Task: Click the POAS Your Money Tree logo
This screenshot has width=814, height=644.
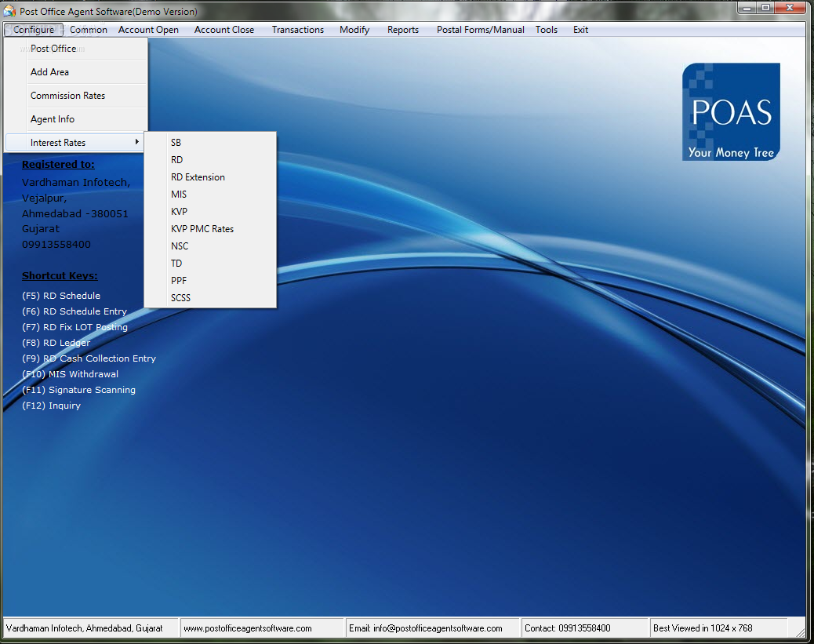Action: [x=731, y=111]
